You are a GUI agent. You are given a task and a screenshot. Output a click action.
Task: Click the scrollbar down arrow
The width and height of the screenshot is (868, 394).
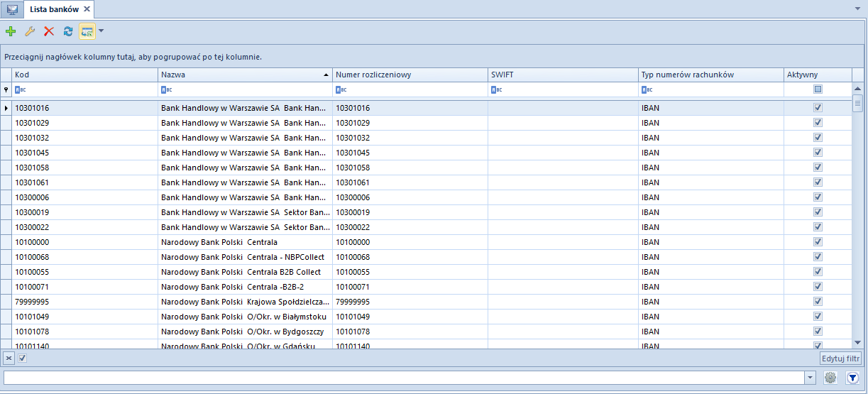857,343
